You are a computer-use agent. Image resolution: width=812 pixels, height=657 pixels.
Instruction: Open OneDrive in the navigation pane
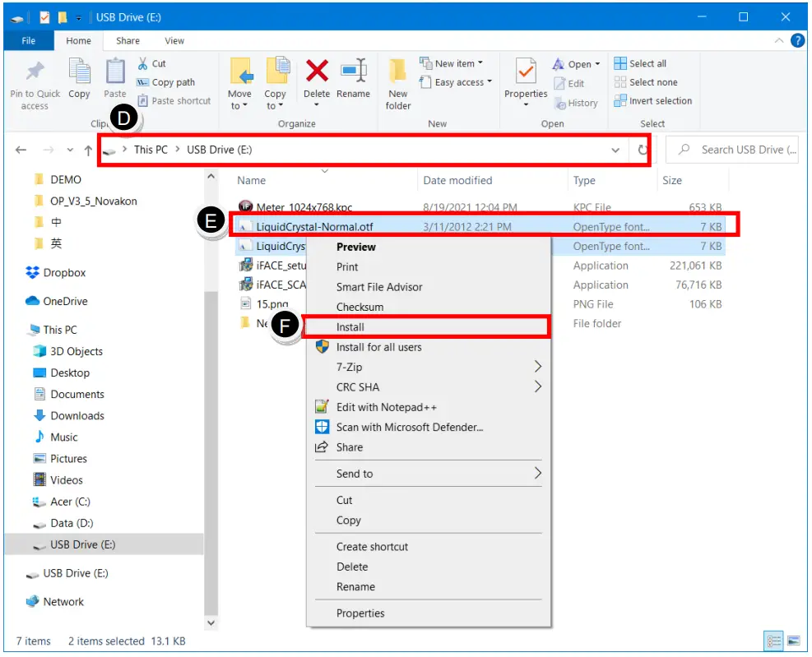tap(57, 301)
